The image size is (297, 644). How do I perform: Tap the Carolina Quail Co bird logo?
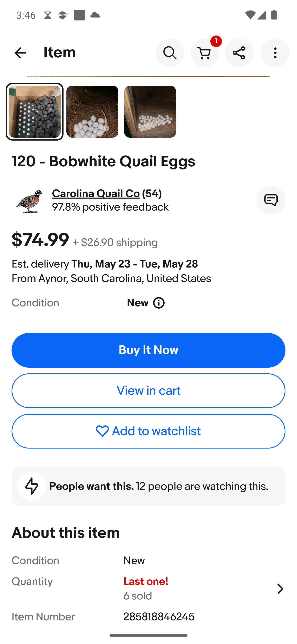click(x=29, y=201)
